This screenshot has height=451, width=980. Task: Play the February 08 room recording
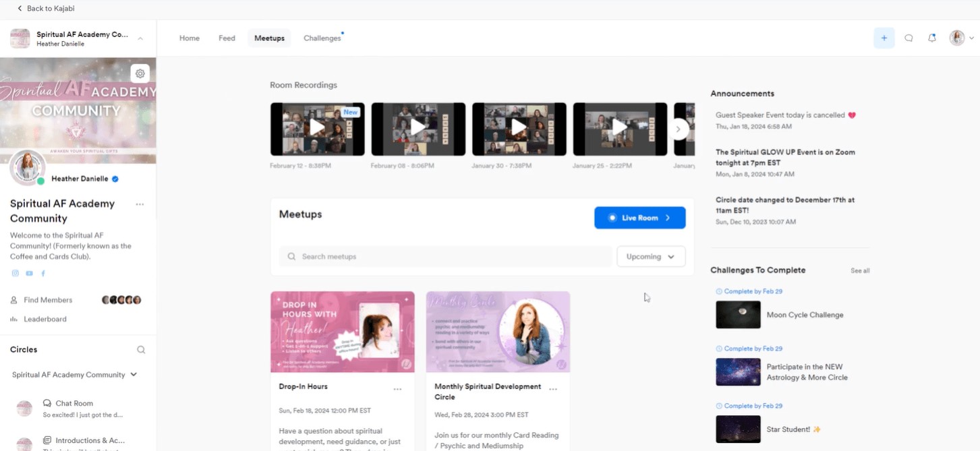click(418, 129)
